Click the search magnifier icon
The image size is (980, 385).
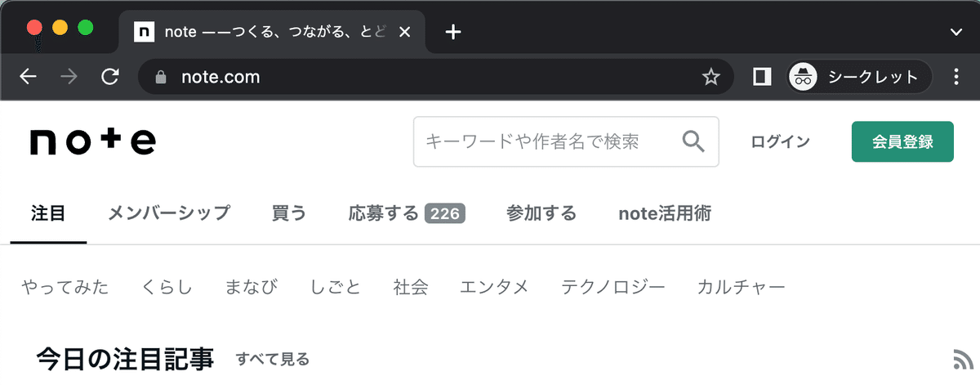[x=693, y=141]
